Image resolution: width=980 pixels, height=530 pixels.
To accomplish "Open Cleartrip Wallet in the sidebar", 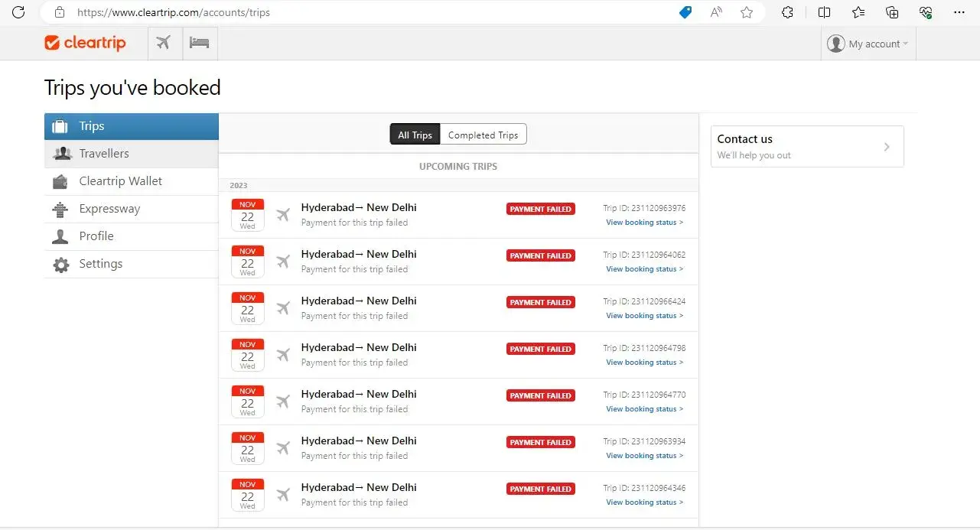I will (x=120, y=181).
